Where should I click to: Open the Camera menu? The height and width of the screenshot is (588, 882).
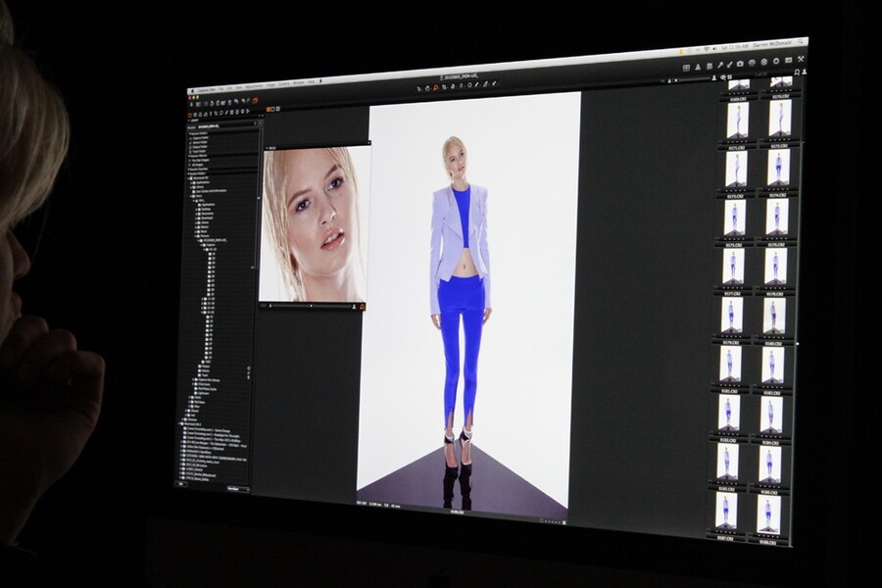click(x=283, y=84)
